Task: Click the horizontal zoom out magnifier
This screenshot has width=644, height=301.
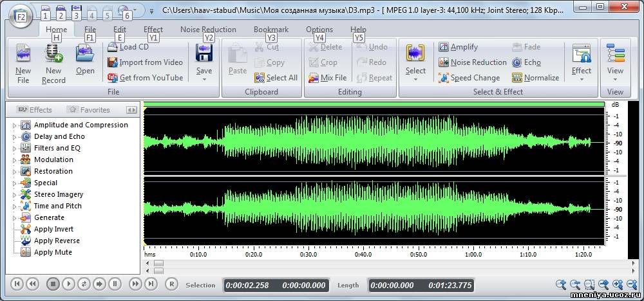Action: click(x=575, y=284)
